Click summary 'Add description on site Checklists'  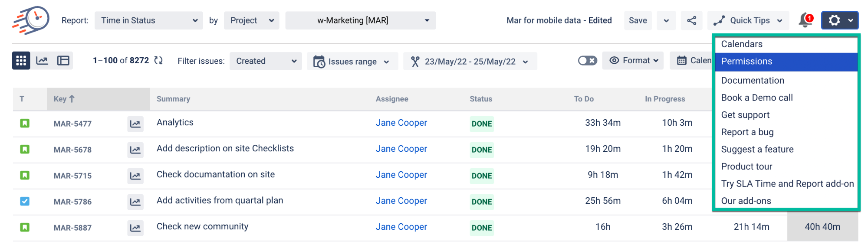[225, 148]
